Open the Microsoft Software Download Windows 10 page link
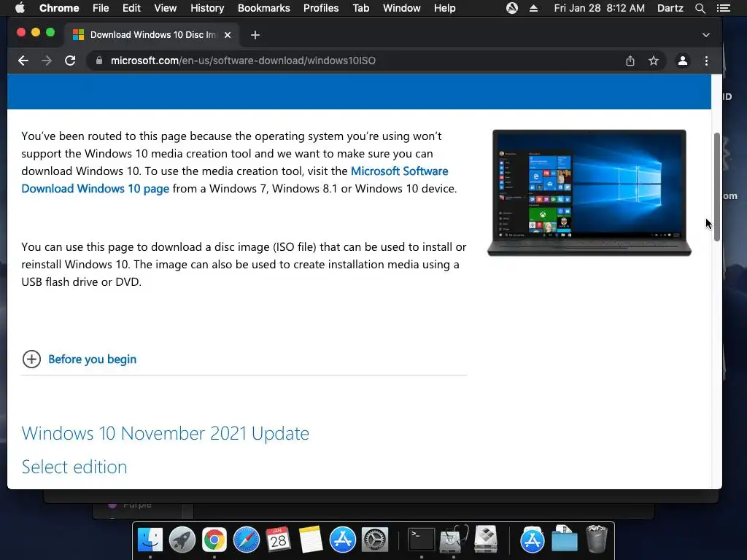 (235, 179)
